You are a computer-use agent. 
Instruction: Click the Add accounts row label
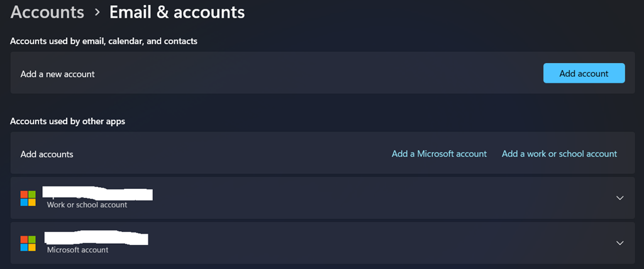[47, 154]
